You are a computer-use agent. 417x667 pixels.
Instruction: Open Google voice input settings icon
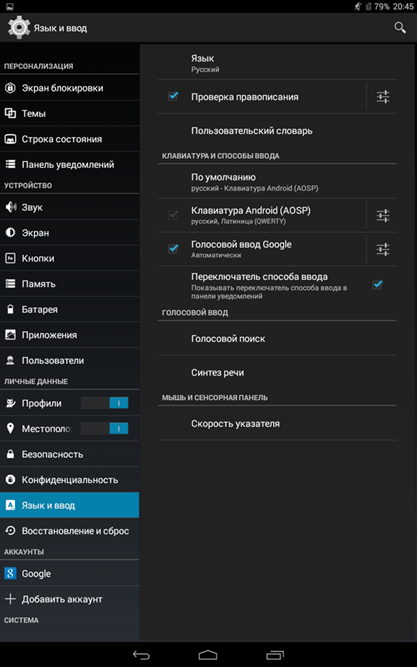(x=383, y=249)
